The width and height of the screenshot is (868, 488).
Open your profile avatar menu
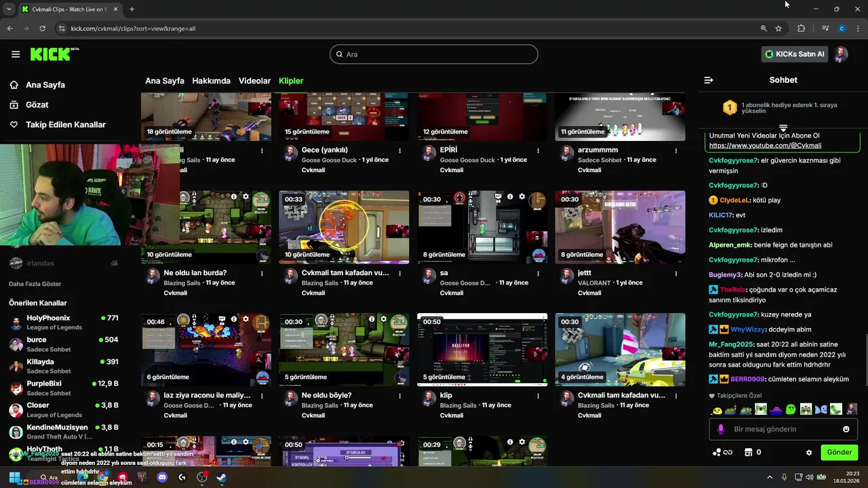(x=841, y=54)
